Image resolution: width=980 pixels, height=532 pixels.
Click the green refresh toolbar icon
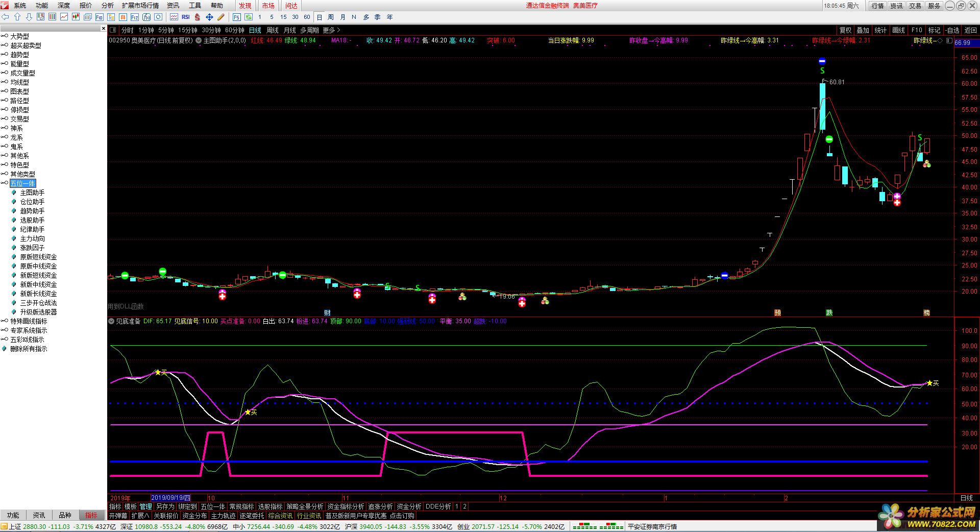(x=248, y=17)
